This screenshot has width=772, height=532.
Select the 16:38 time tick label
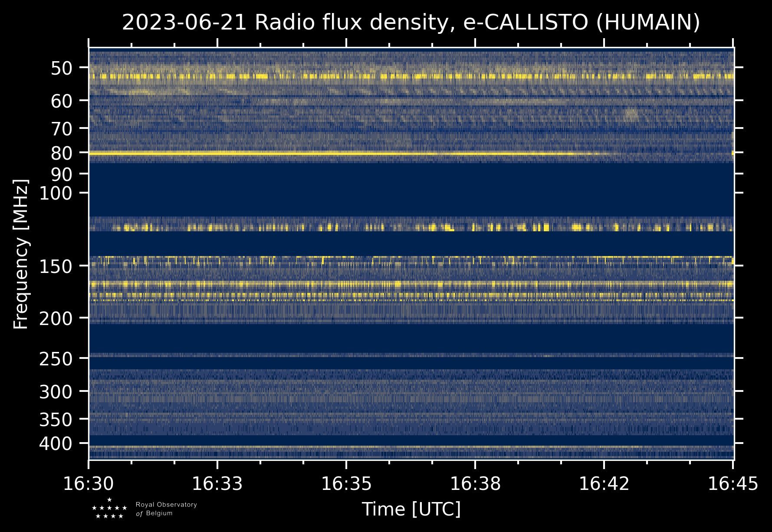coord(475,484)
